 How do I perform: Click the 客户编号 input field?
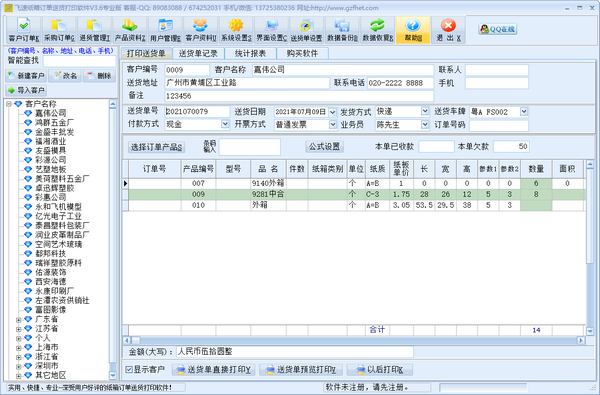(187, 70)
